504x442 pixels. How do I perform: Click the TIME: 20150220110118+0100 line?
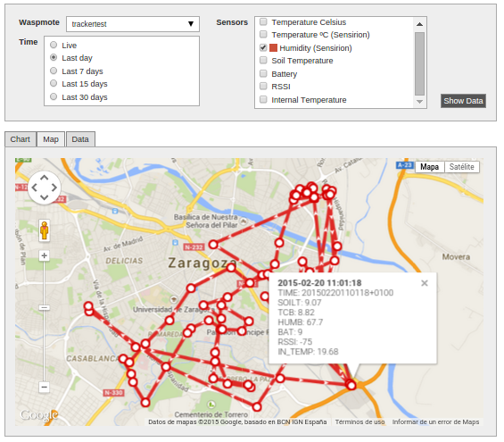[x=335, y=293]
